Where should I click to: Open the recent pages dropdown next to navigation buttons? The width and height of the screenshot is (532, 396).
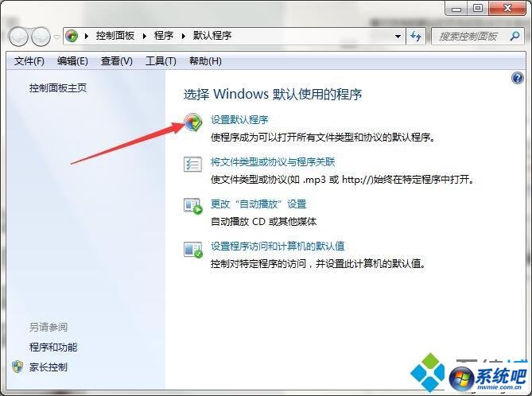(57, 37)
